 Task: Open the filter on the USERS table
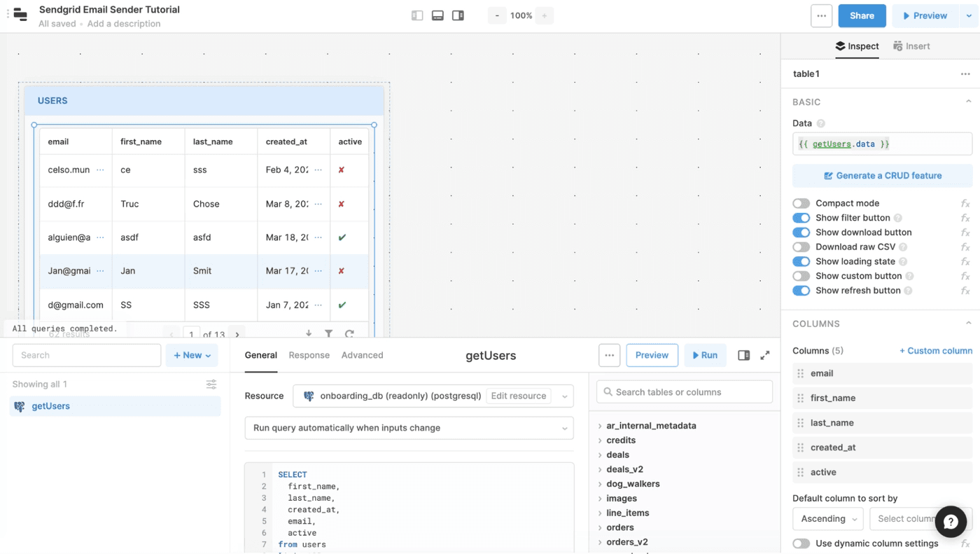329,333
